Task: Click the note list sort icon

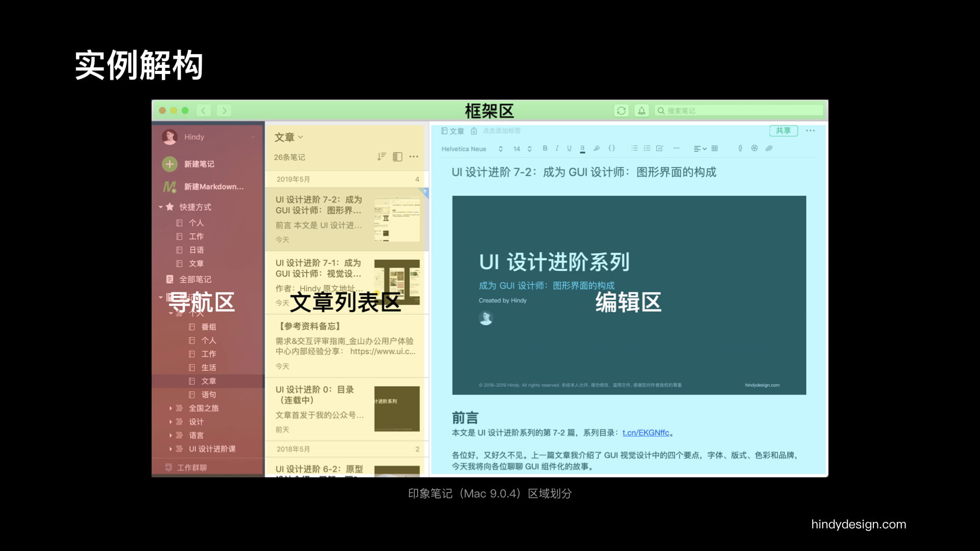Action: [381, 157]
